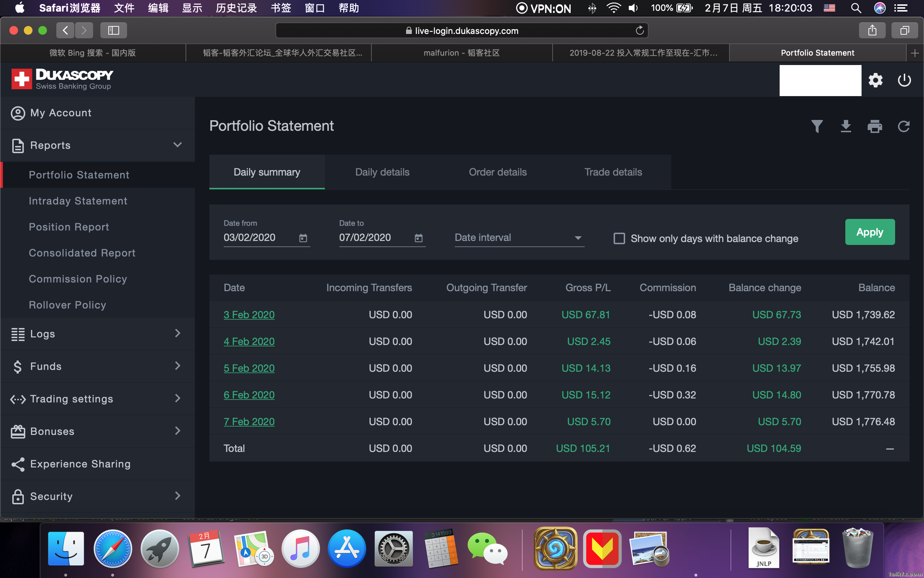Screen dimensions: 924x578
Task: Open the Date interval dropdown
Action: coord(519,237)
